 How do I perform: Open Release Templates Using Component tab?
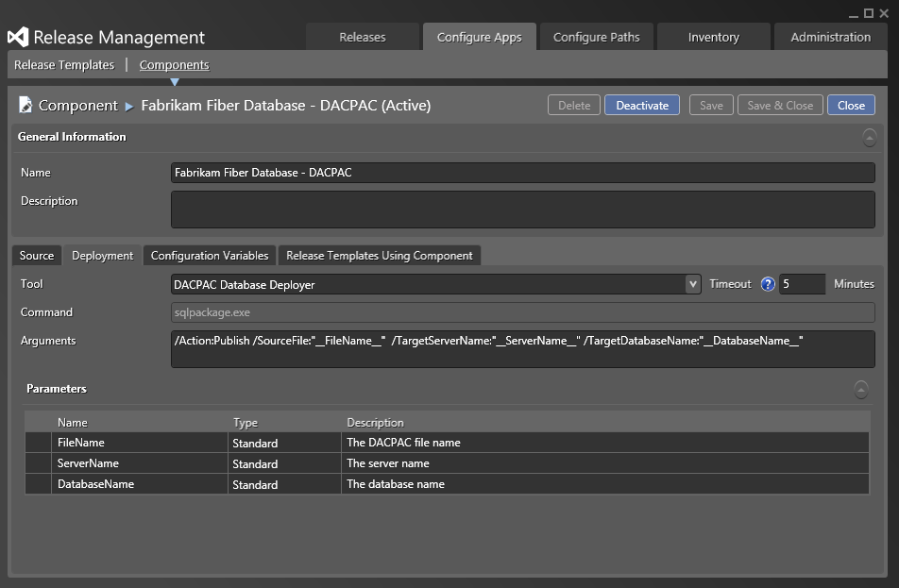pos(379,256)
